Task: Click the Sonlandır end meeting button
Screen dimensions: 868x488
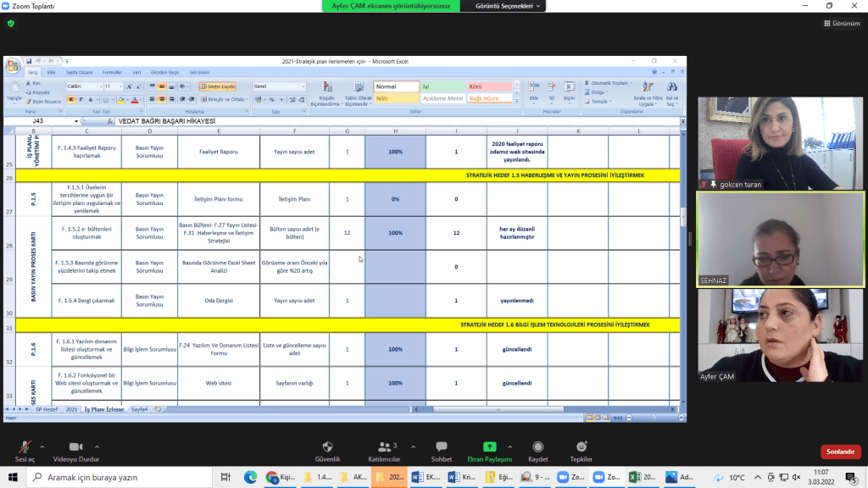Action: click(838, 452)
